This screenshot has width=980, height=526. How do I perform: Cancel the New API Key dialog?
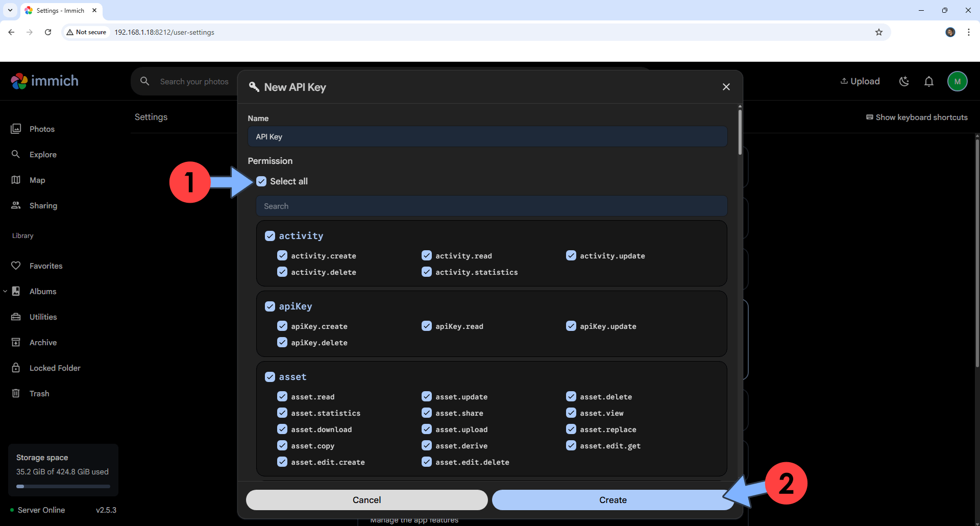pos(366,499)
